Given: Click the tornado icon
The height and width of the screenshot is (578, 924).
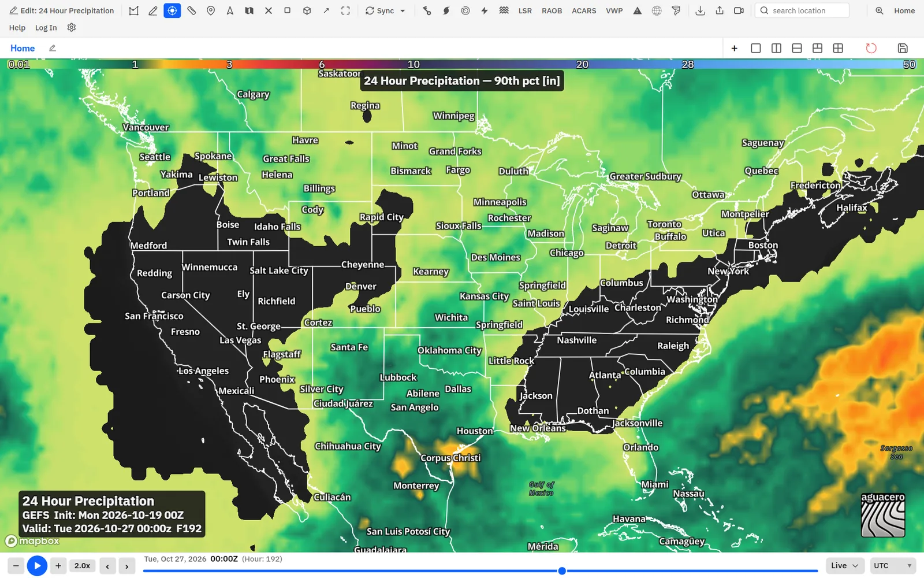Looking at the screenshot, I should coord(676,10).
